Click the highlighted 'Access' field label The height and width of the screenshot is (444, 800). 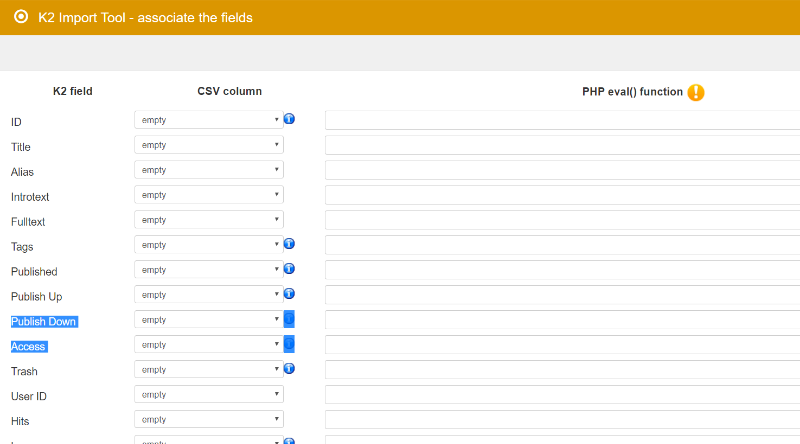[x=29, y=347]
